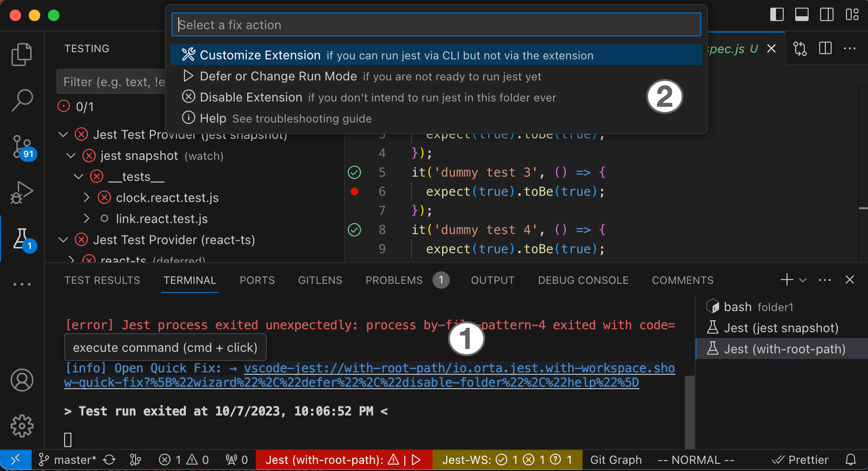Click Jest-WS summary status item
Screen dimensions: 868x471
[507, 460]
